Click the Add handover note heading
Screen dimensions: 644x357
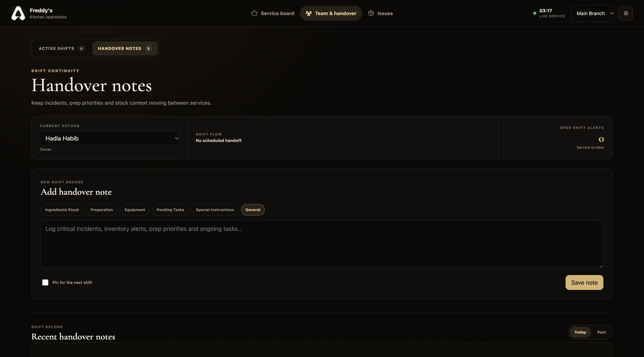[76, 192]
